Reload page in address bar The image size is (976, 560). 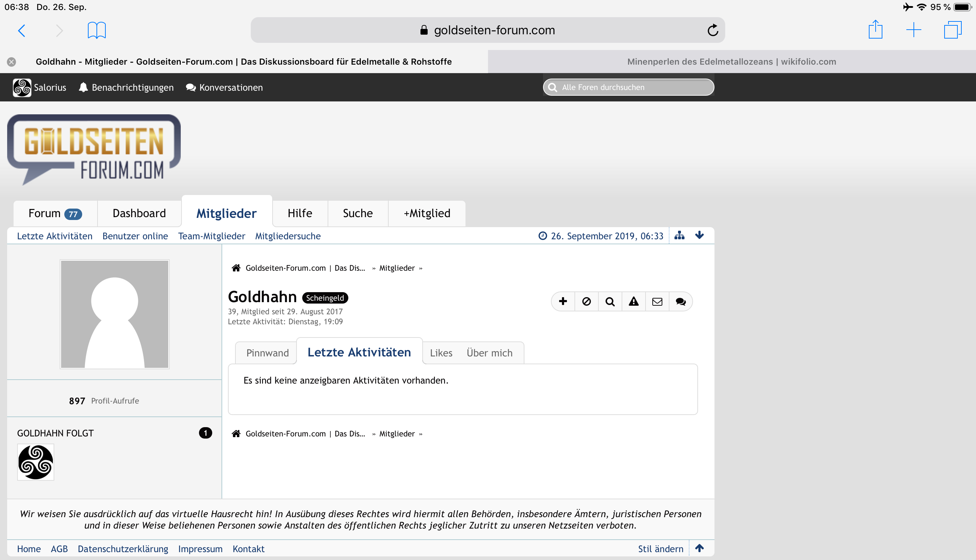(712, 30)
